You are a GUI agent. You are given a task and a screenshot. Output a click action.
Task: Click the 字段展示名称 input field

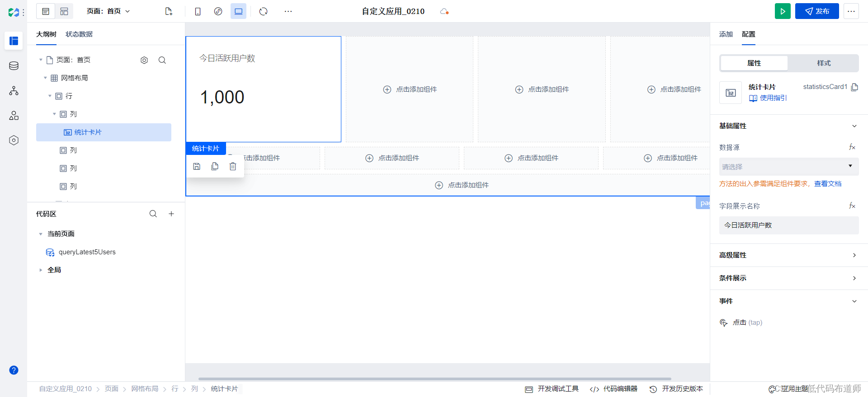pos(789,225)
